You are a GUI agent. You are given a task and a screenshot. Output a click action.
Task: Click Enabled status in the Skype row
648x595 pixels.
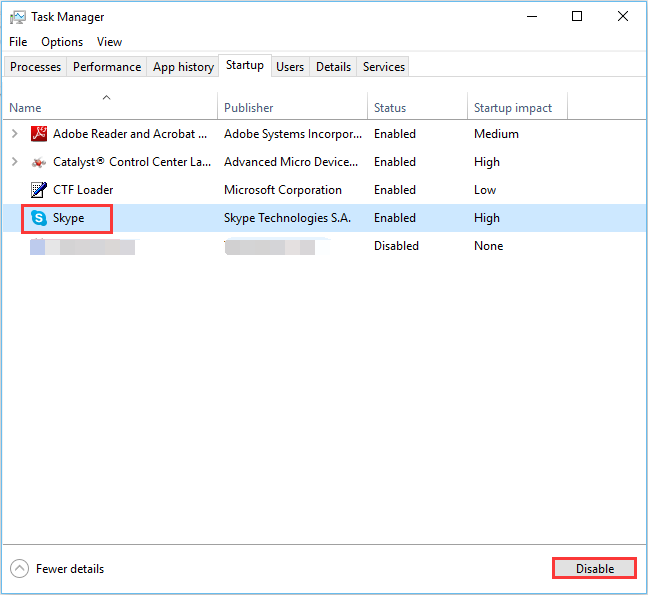pos(395,218)
